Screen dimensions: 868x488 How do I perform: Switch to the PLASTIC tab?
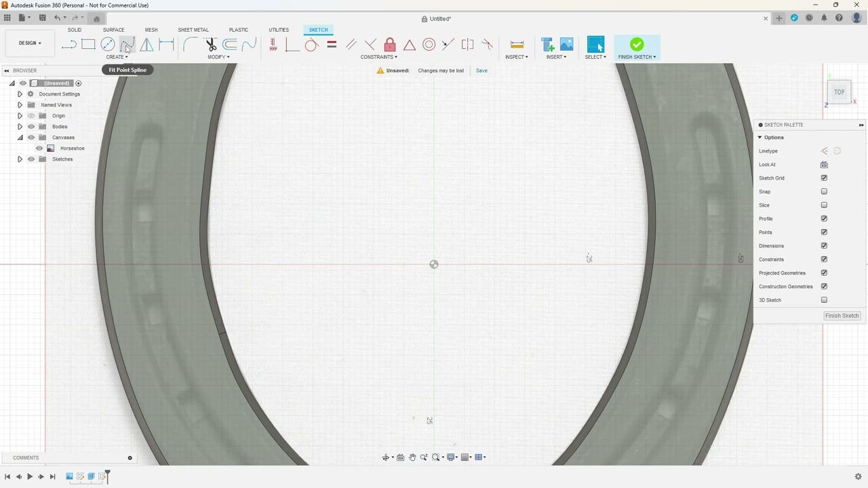pyautogui.click(x=239, y=30)
